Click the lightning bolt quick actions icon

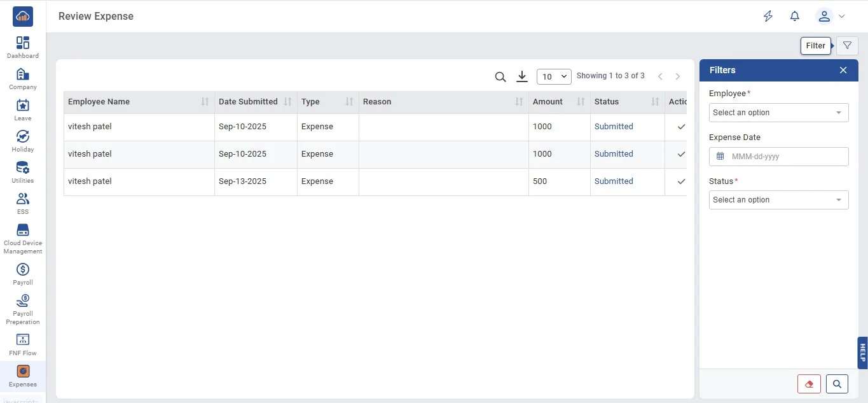768,17
